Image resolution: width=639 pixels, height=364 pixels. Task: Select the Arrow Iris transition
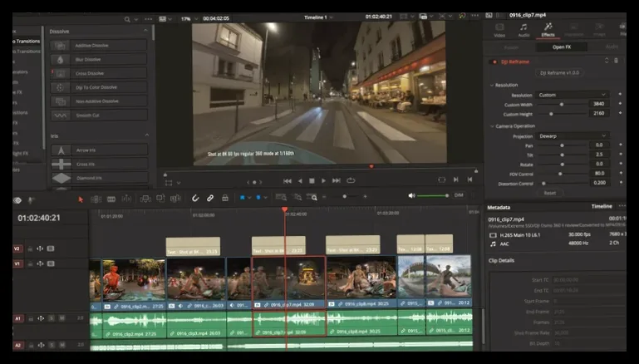tap(99, 150)
